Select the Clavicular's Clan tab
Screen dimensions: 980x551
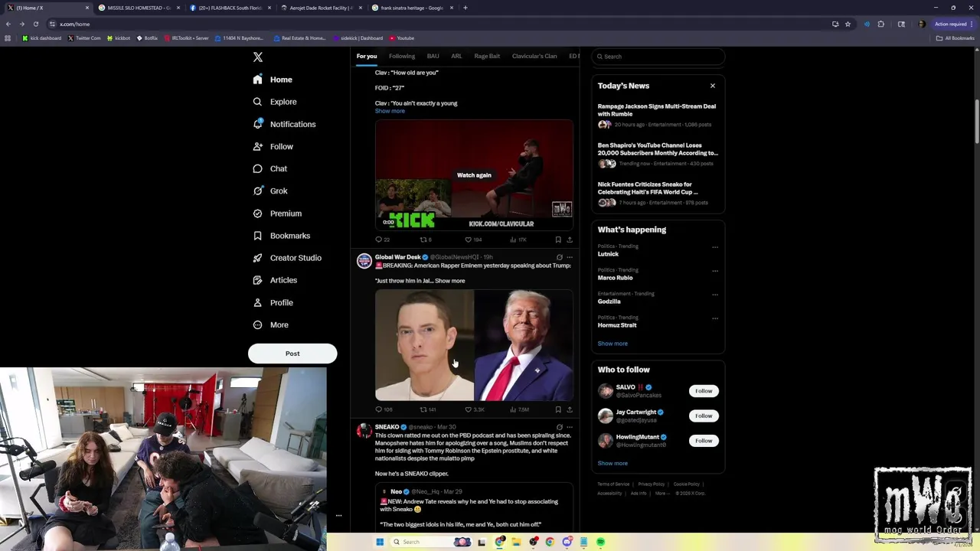tap(534, 56)
